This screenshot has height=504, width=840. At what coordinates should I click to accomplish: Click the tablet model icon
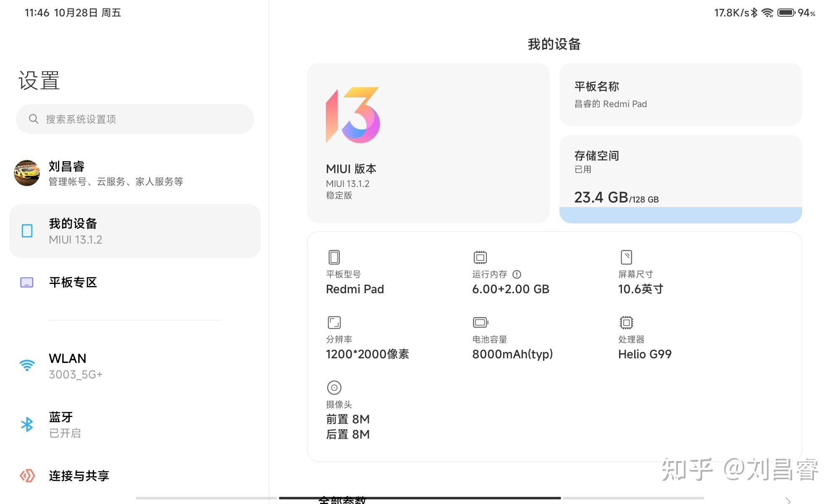[x=334, y=257]
